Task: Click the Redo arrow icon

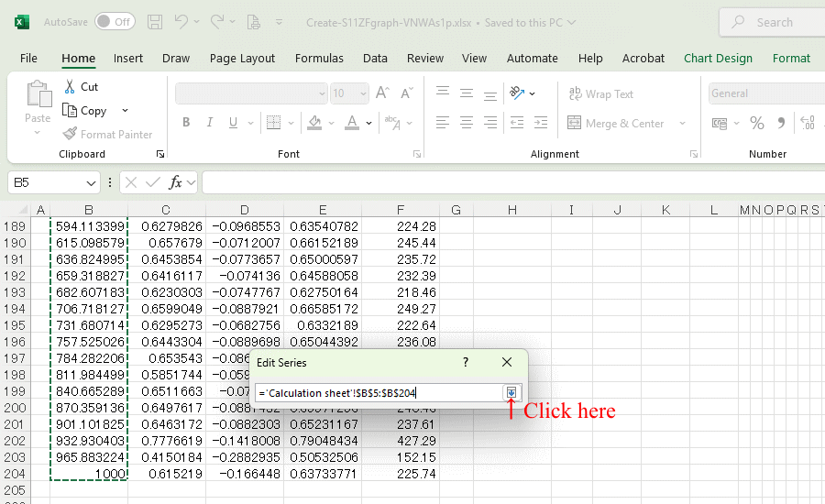Action: (216, 22)
